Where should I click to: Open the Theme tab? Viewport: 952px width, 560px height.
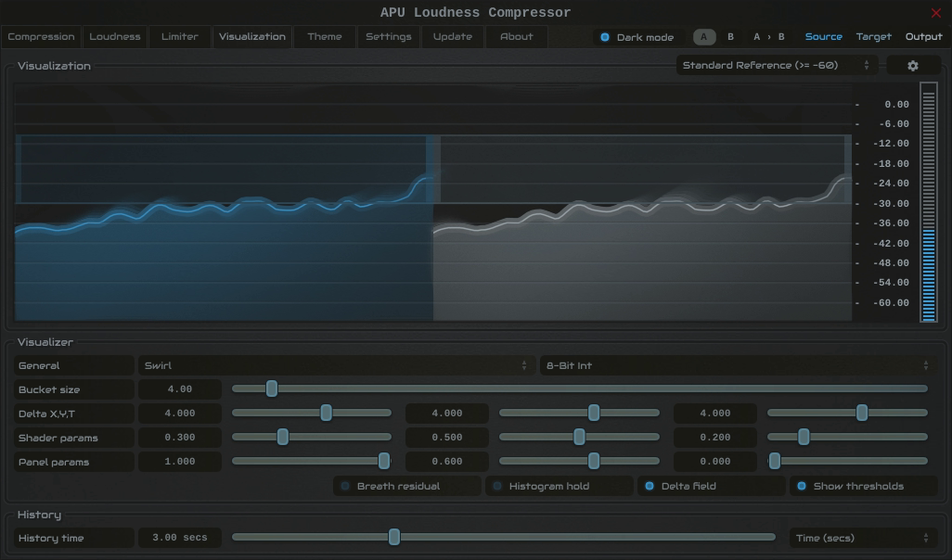tap(325, 36)
